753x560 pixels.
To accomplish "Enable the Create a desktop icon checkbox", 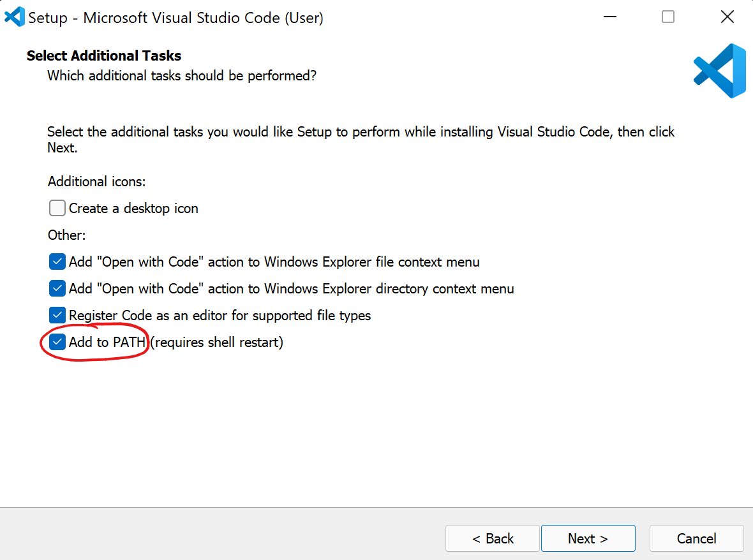I will click(57, 209).
